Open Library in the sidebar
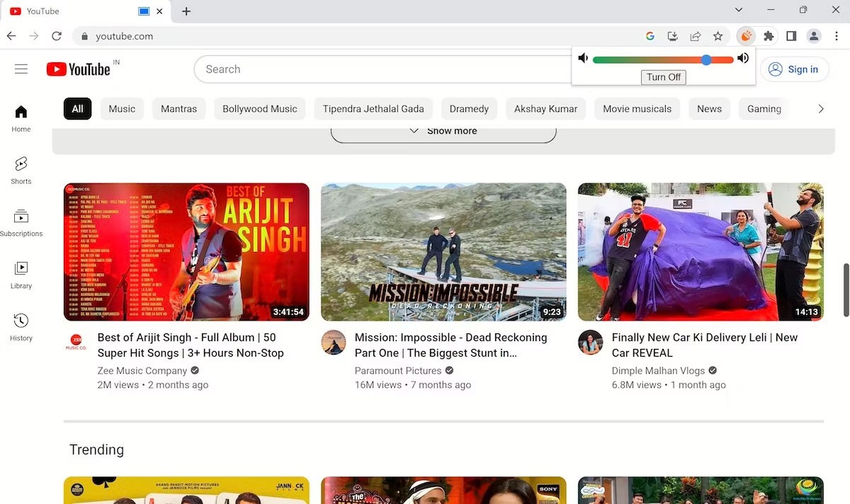This screenshot has height=504, width=850. (x=21, y=275)
